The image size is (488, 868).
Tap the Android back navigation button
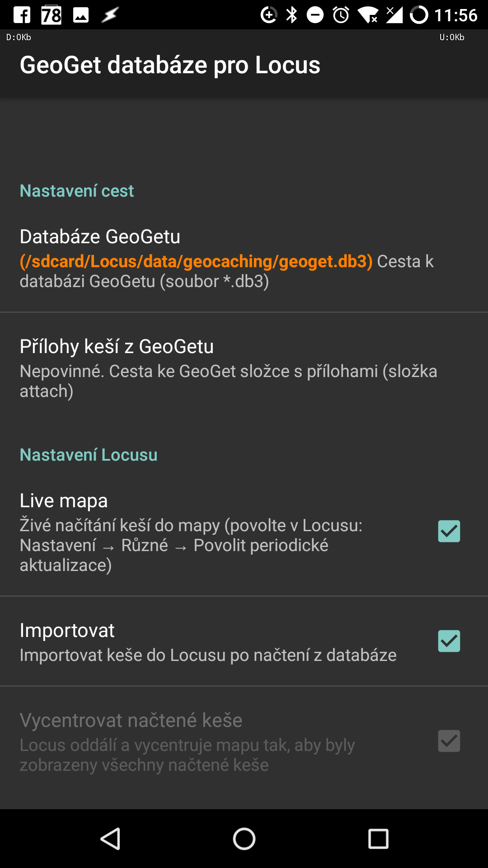point(110,839)
